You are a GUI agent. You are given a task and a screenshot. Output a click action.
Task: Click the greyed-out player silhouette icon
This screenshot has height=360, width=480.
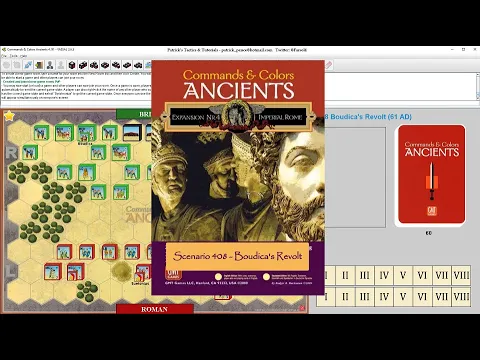tap(61, 65)
